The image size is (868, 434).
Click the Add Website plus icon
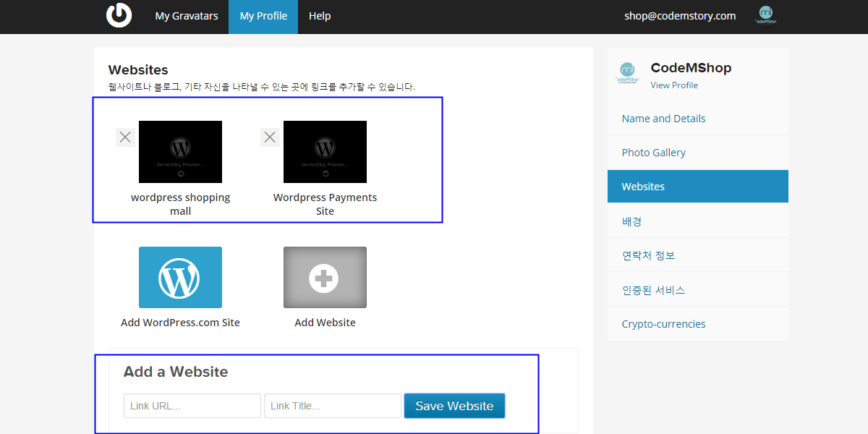(325, 277)
